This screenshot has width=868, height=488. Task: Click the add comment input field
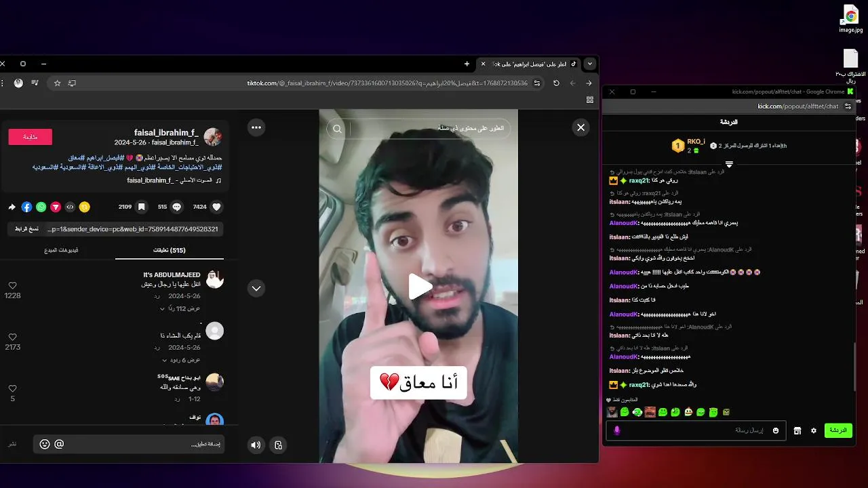click(x=128, y=444)
